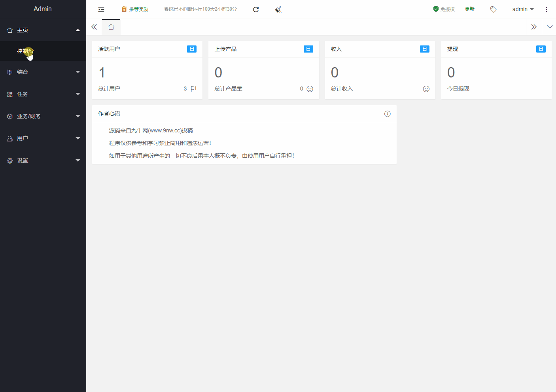
Task: Click the 总计用户 label
Action: click(x=109, y=89)
